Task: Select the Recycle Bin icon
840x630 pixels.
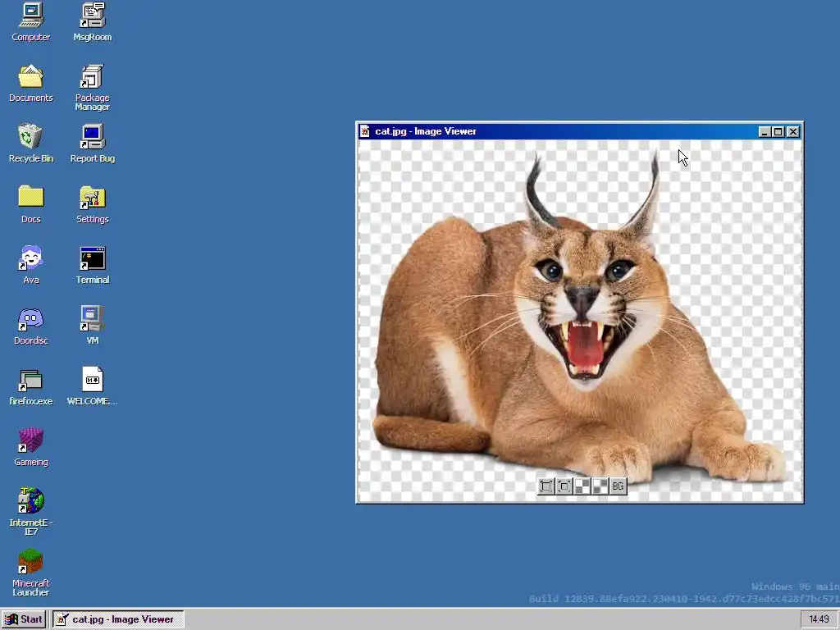Action: 31,144
